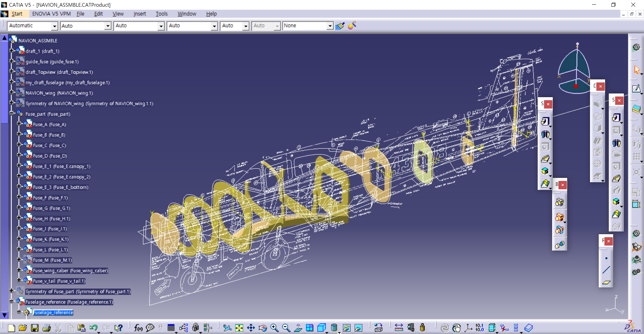Create multi-view with the quad window icon
Image resolution: width=644 pixels, height=334 pixels.
[310, 328]
